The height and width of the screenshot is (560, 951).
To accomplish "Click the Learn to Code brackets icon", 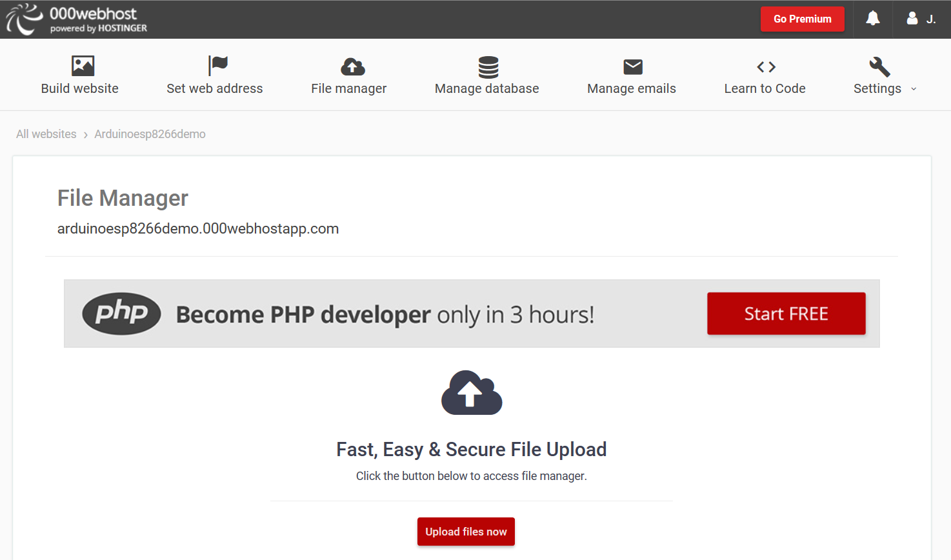I will pos(766,66).
